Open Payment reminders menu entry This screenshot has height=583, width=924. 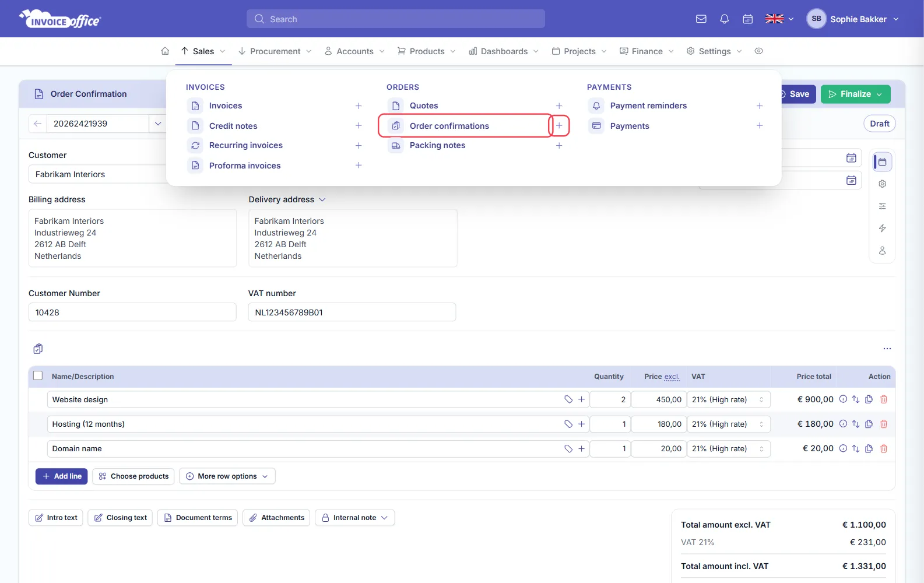[x=648, y=106]
